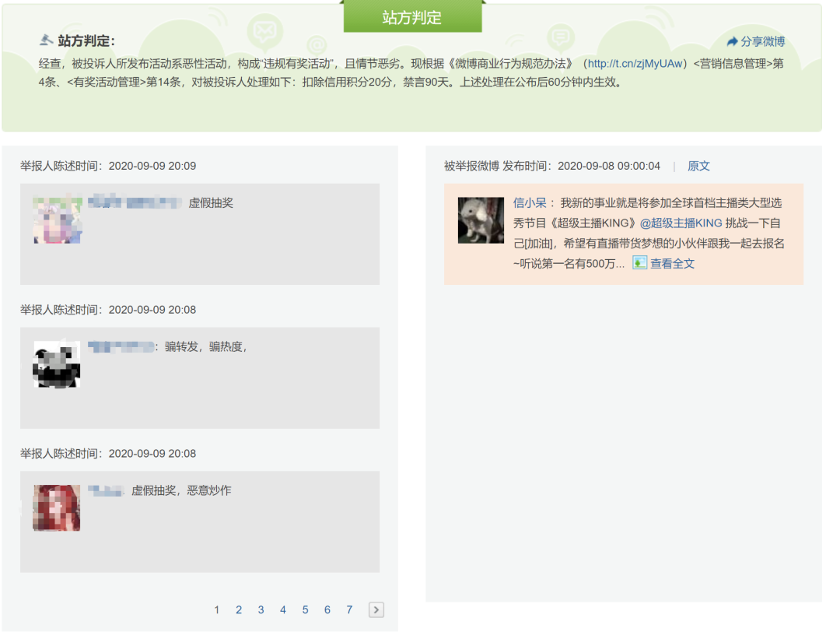Click the 分享微博 share text link
840x632 pixels.
tap(762, 41)
